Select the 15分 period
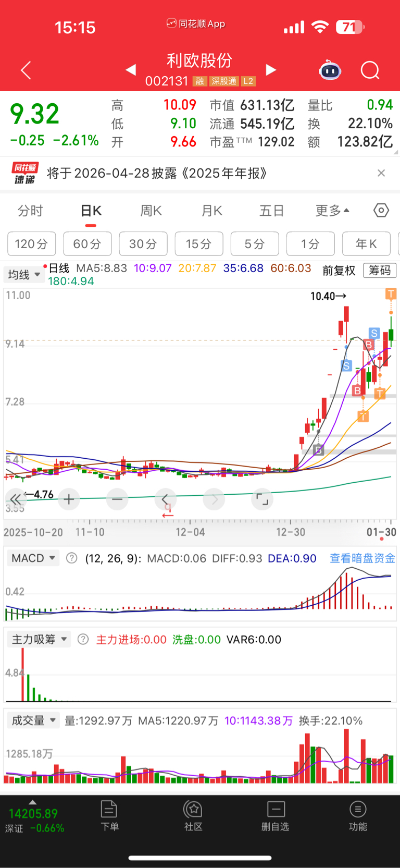Image resolution: width=400 pixels, height=868 pixels. [199, 243]
